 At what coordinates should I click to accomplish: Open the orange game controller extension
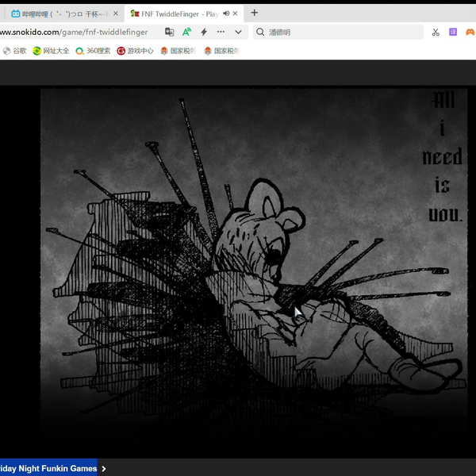pos(470,32)
